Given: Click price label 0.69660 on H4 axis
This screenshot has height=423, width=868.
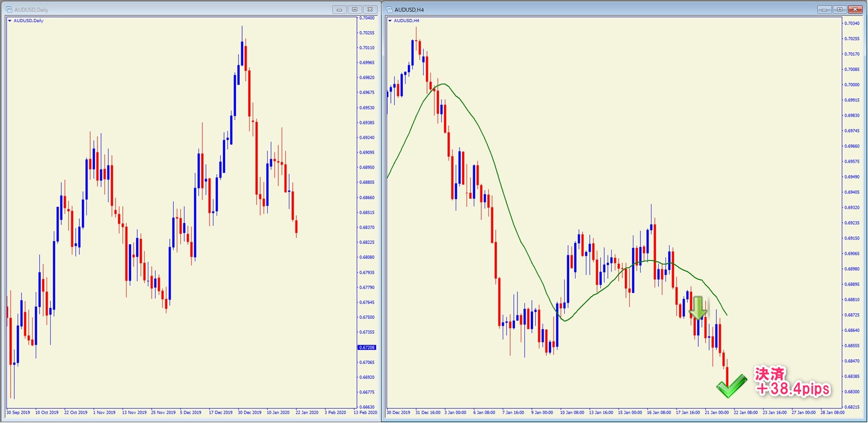Looking at the screenshot, I should pyautogui.click(x=852, y=147).
